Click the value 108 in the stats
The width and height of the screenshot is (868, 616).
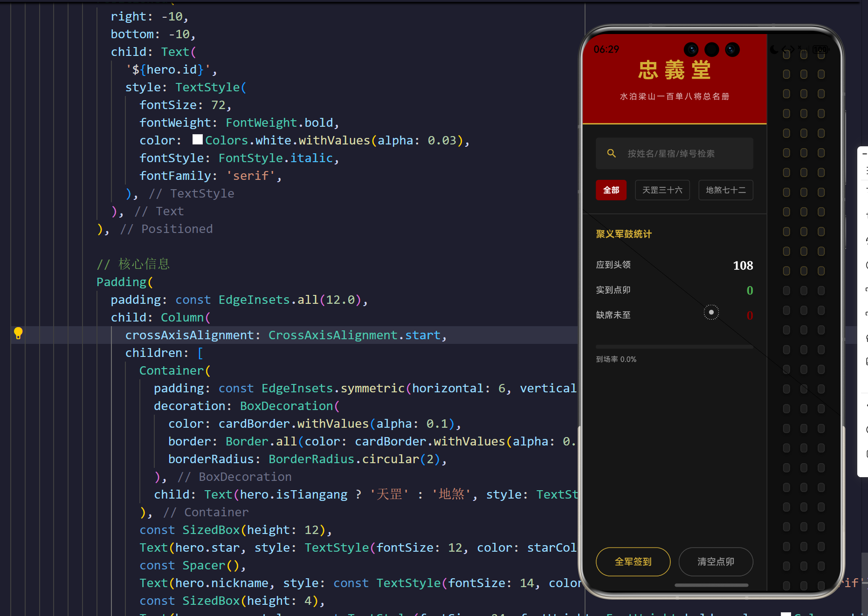tap(743, 265)
